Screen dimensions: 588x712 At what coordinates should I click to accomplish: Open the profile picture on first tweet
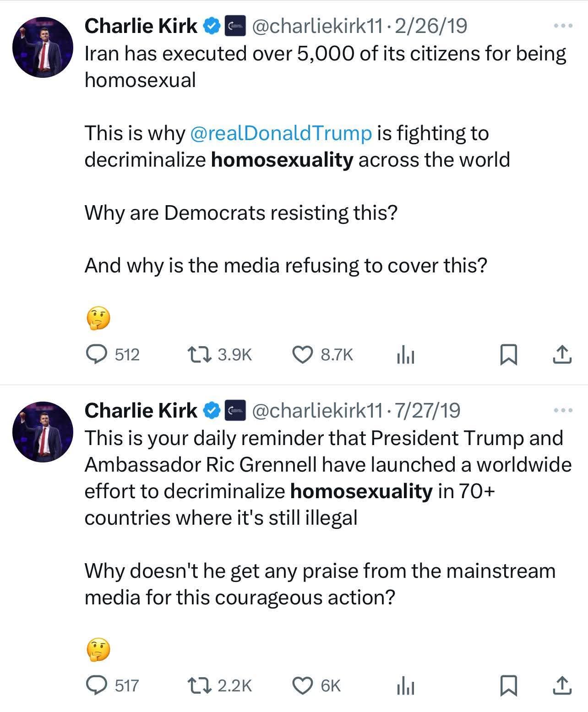tap(43, 48)
